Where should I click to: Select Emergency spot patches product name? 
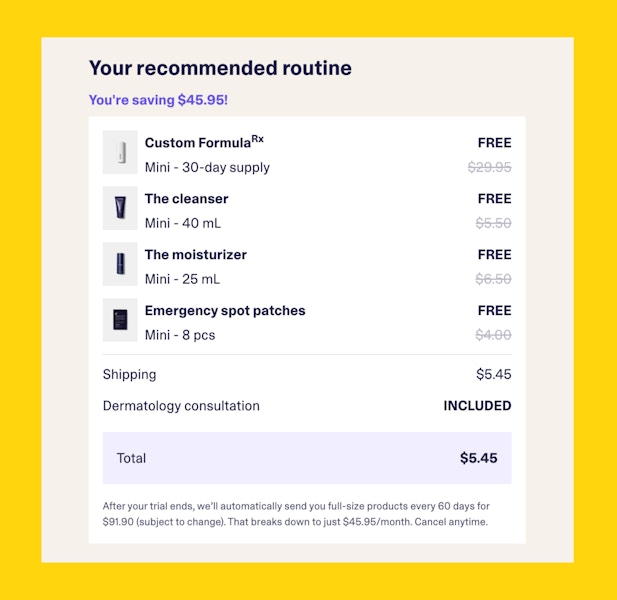pos(225,311)
